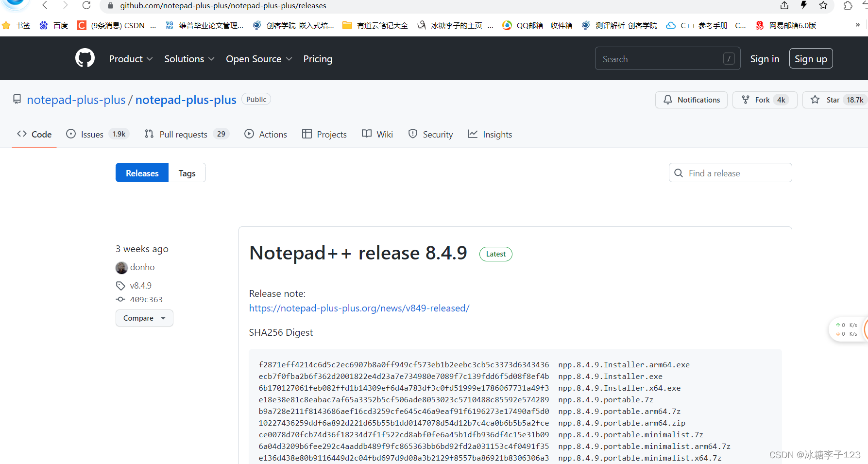Open the v8.4.9 release note link
This screenshot has height=464, width=868.
point(359,308)
